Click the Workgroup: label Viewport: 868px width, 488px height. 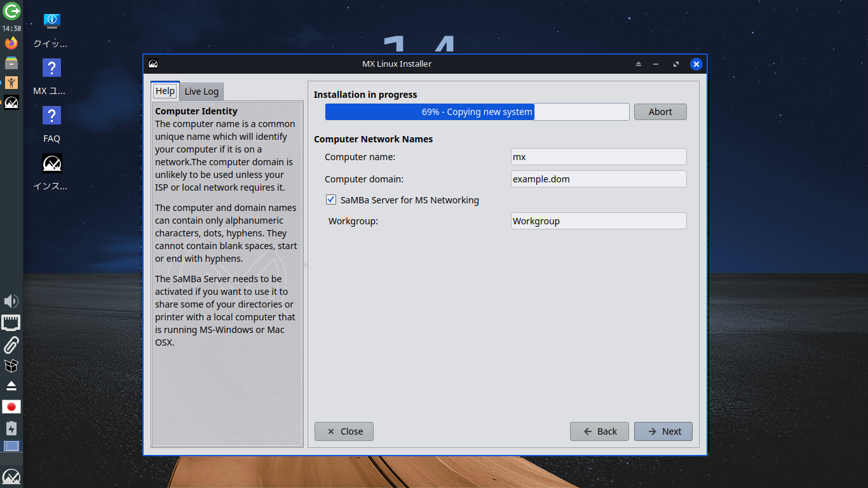click(x=353, y=221)
